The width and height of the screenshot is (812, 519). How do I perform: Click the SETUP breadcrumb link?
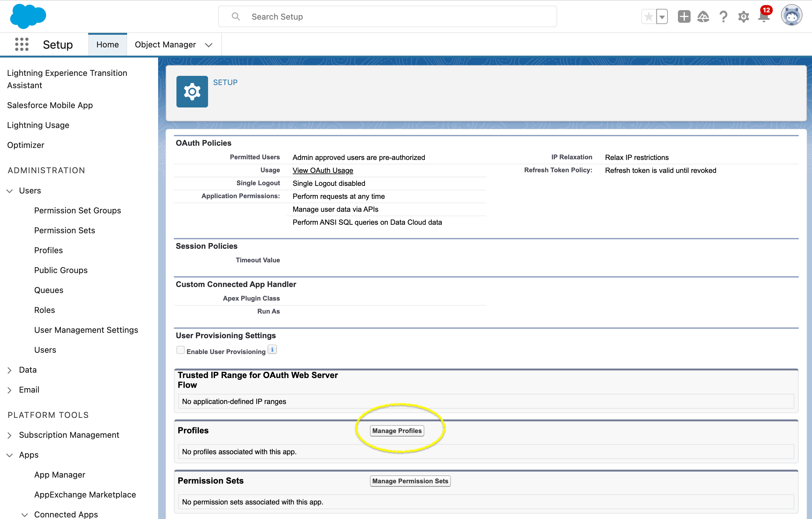(x=225, y=82)
